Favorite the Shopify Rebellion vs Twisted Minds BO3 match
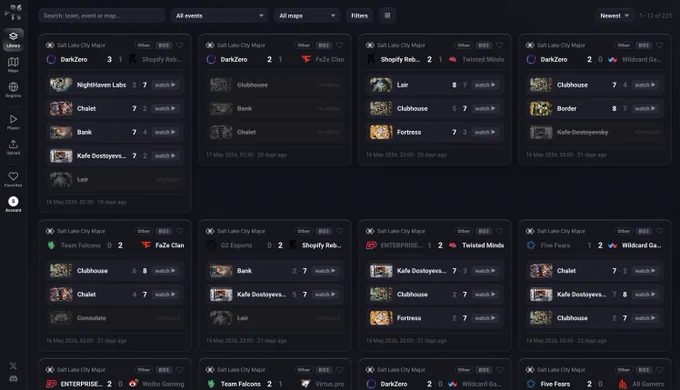Screen dimensions: 680x390 [x=500, y=45]
